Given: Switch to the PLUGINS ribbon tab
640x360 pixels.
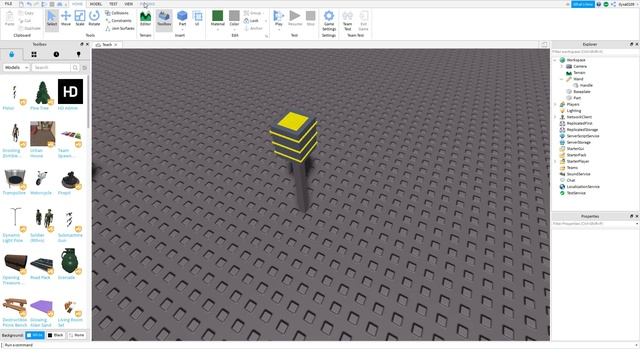Looking at the screenshot, I should [x=147, y=4].
